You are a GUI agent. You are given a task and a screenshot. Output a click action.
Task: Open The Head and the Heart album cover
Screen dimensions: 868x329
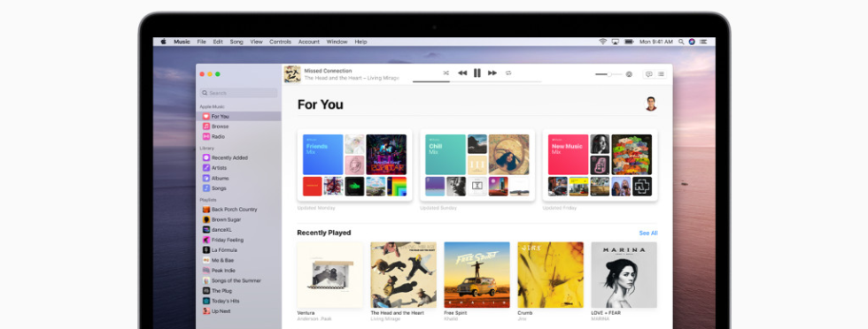point(404,275)
